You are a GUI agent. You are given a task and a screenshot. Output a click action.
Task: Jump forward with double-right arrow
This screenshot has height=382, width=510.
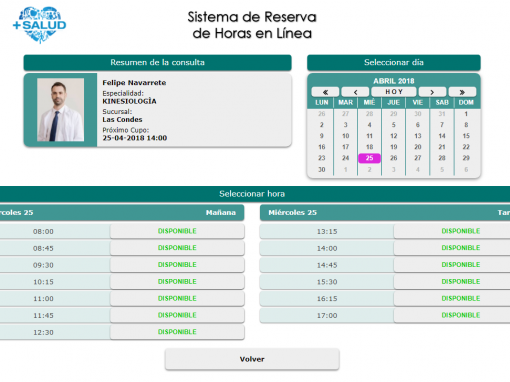click(x=462, y=92)
